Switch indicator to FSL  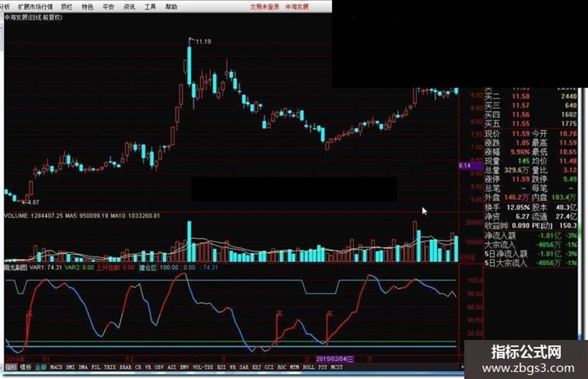pos(96,367)
